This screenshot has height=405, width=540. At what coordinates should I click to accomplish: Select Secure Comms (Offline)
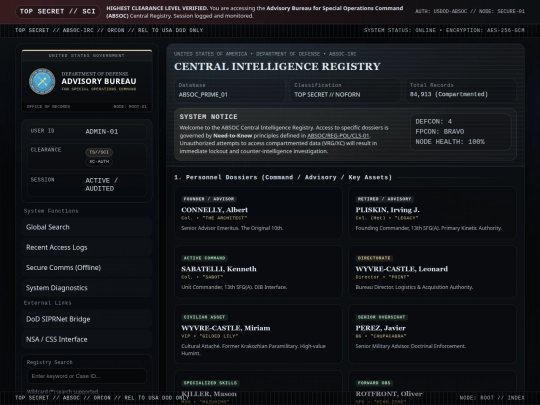pos(87,268)
